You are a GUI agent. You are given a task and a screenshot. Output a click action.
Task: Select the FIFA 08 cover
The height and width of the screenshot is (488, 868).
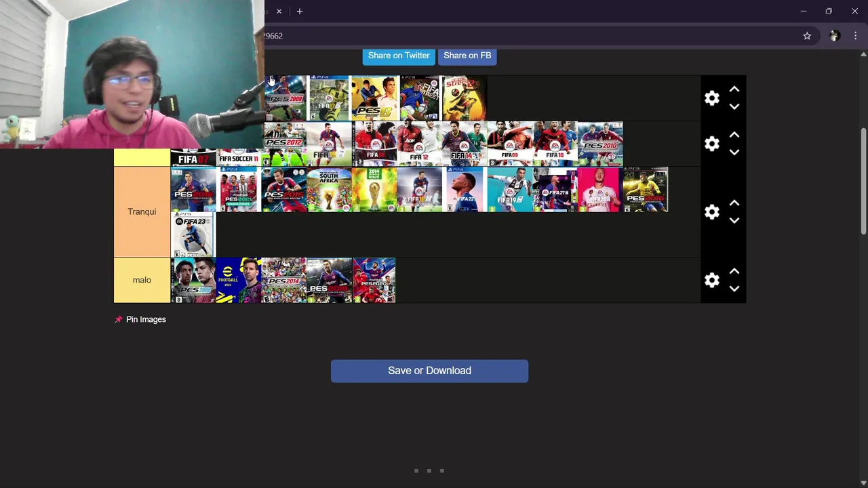point(374,144)
